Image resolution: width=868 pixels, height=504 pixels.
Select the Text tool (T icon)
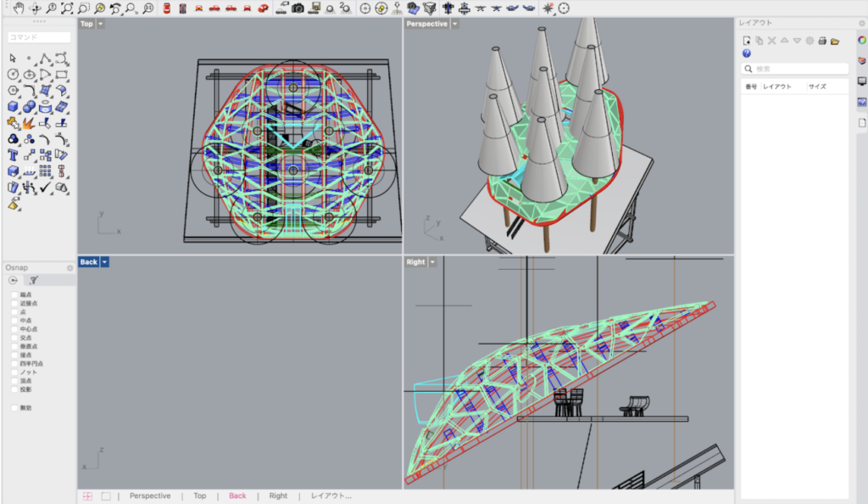pyautogui.click(x=14, y=155)
